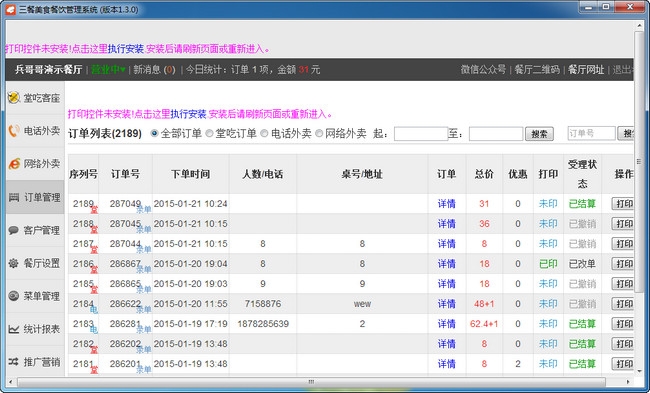Screen dimensions: 650x393
Task: Click the 订单管理 order management icon
Action: coord(14,197)
